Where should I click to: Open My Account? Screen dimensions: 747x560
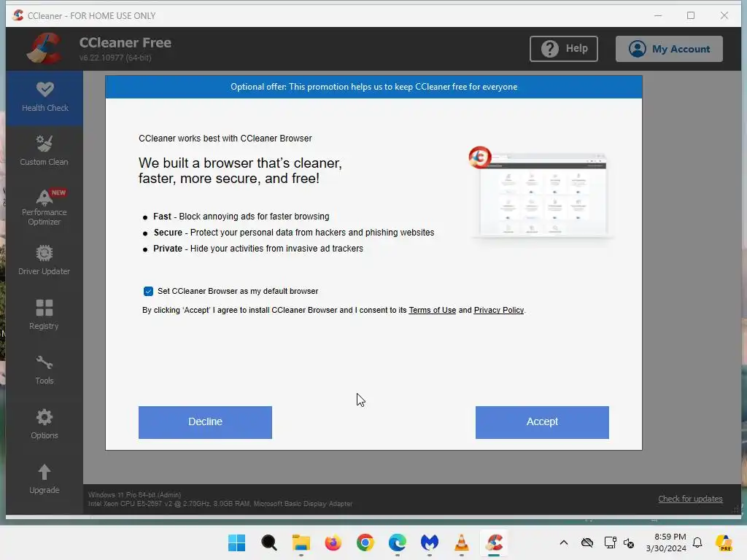pos(669,49)
